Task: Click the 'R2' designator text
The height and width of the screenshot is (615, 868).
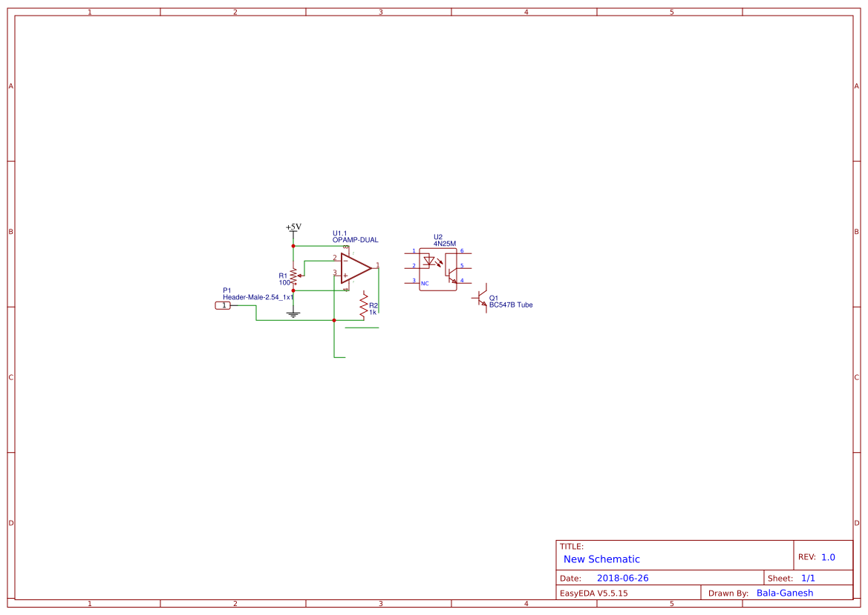Action: [x=373, y=305]
